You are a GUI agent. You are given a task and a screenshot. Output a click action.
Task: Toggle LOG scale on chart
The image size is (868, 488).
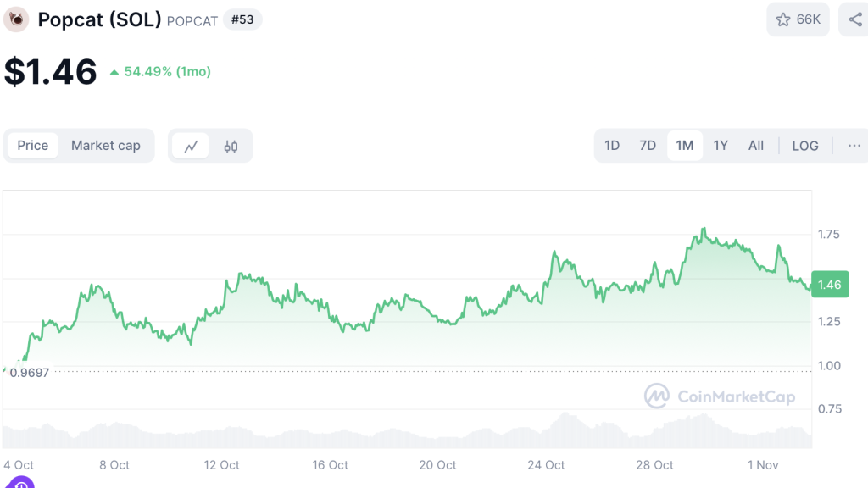805,146
